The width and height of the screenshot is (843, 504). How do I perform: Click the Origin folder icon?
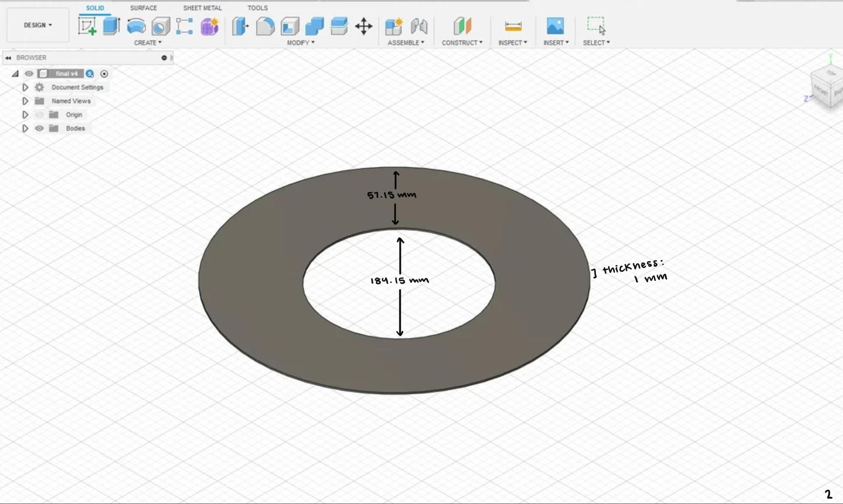(x=54, y=115)
